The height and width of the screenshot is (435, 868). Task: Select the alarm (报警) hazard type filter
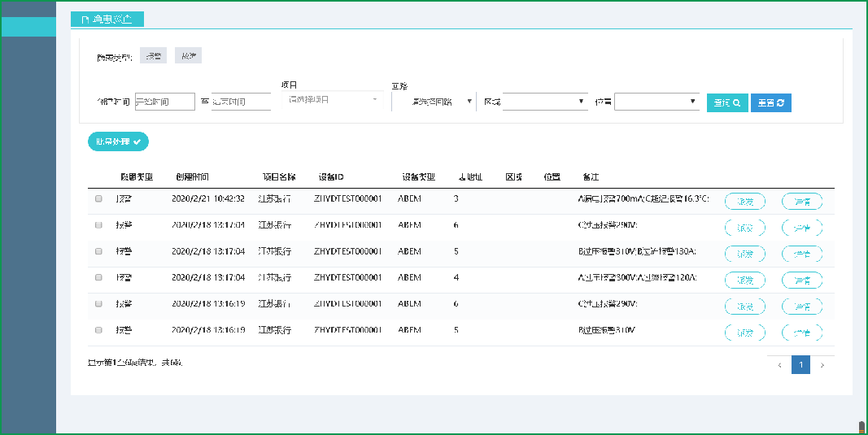coord(153,56)
